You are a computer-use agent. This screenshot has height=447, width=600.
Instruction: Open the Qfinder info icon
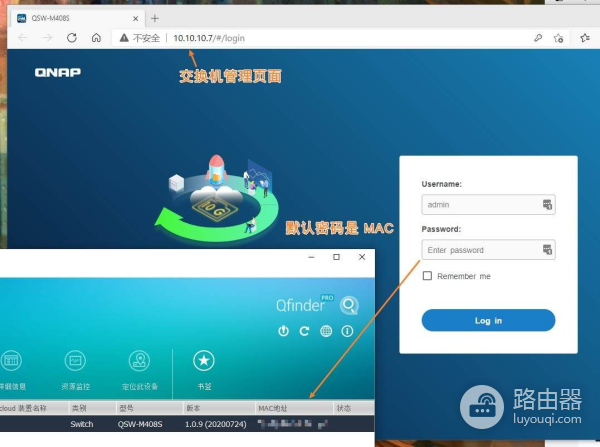[x=347, y=331]
